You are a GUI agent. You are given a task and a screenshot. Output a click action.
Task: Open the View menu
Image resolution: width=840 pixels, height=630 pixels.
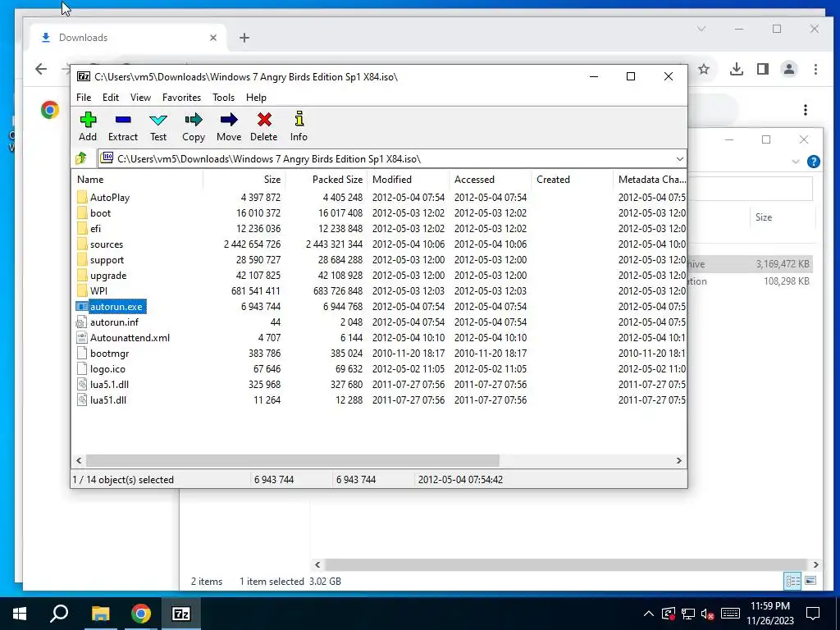140,98
